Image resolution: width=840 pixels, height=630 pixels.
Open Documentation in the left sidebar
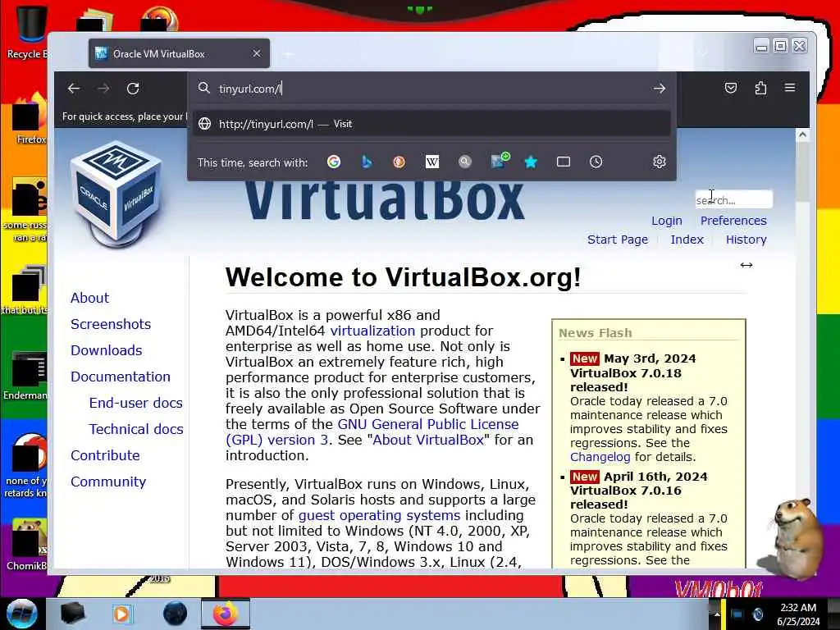pyautogui.click(x=121, y=377)
